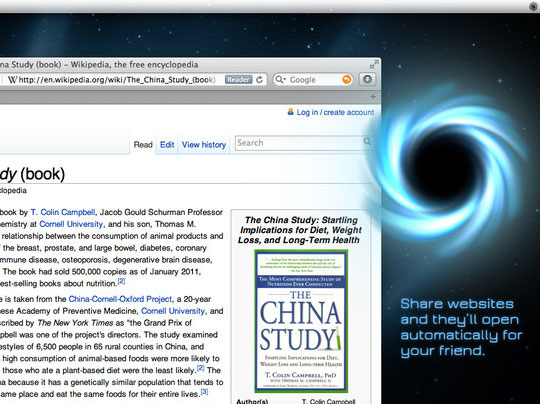Open Cornell University link after Preventive Medicine

click(x=173, y=311)
